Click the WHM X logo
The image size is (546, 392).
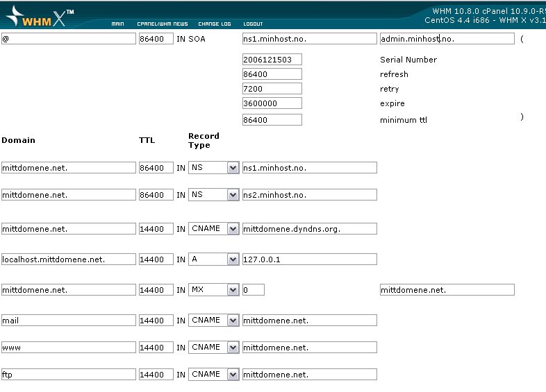coord(40,17)
